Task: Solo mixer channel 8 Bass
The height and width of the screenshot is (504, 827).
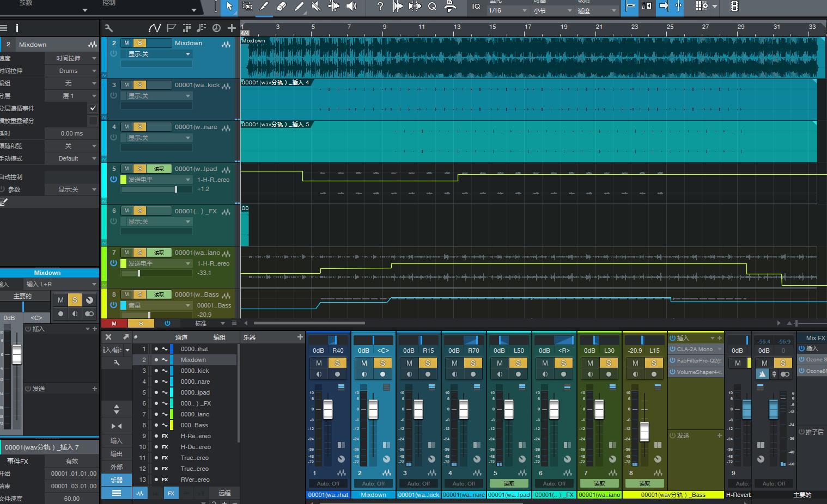Action: pyautogui.click(x=654, y=363)
